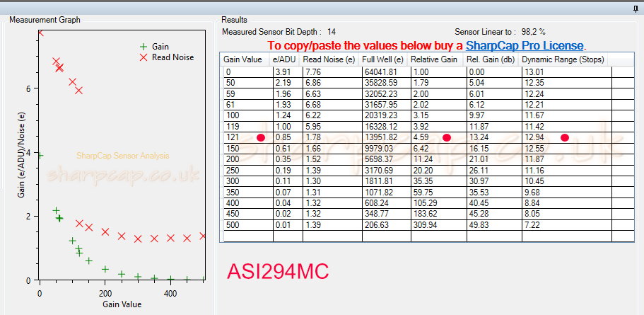Click gain value 119 in the table
The width and height of the screenshot is (644, 315).
[247, 126]
